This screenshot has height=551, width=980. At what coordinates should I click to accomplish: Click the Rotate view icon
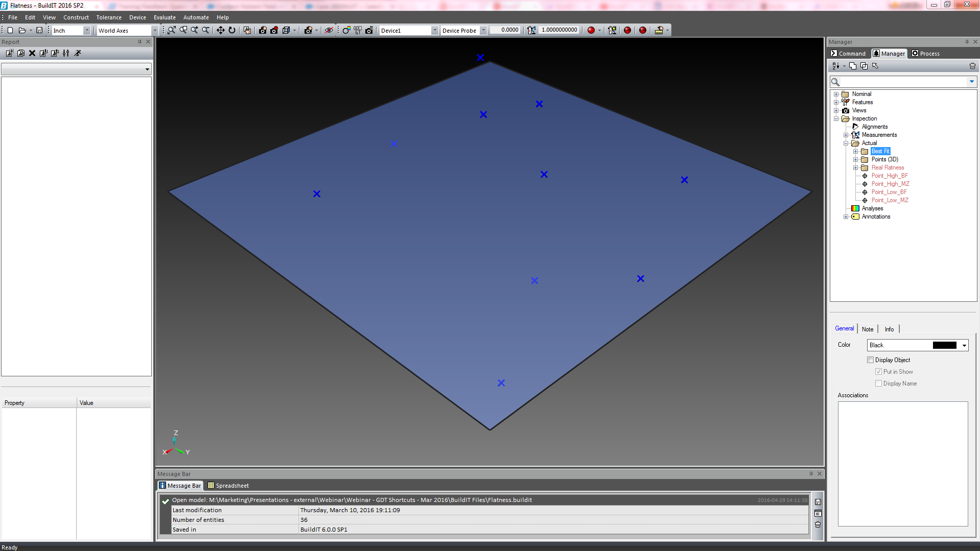(232, 30)
